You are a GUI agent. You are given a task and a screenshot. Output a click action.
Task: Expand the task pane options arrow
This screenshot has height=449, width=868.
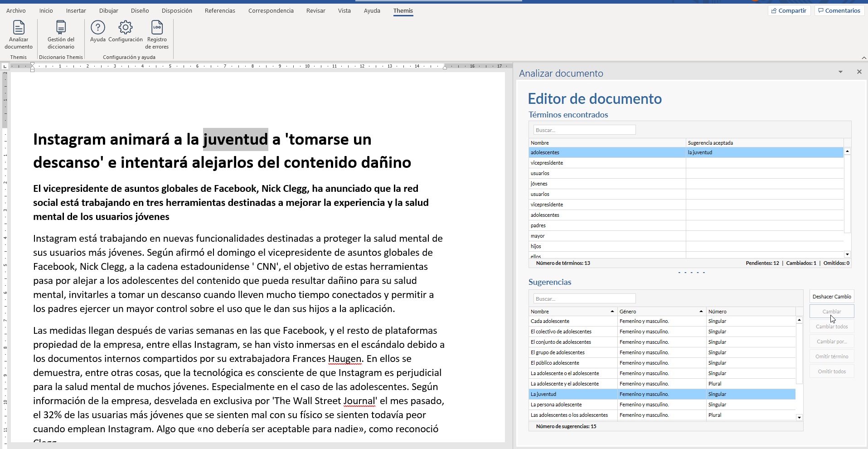(840, 72)
